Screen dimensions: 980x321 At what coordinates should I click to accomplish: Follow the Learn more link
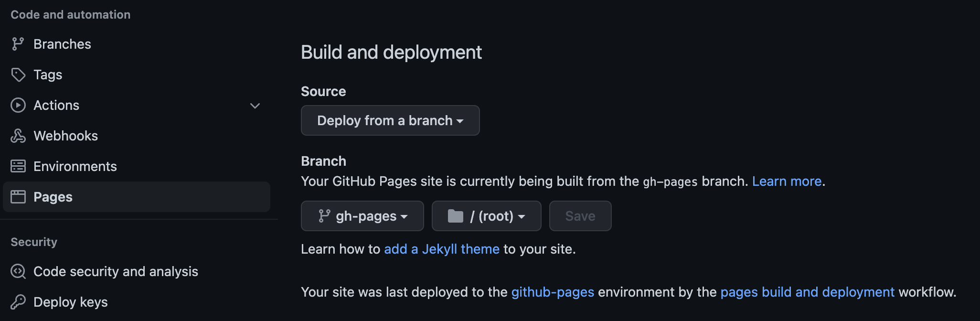pyautogui.click(x=787, y=181)
